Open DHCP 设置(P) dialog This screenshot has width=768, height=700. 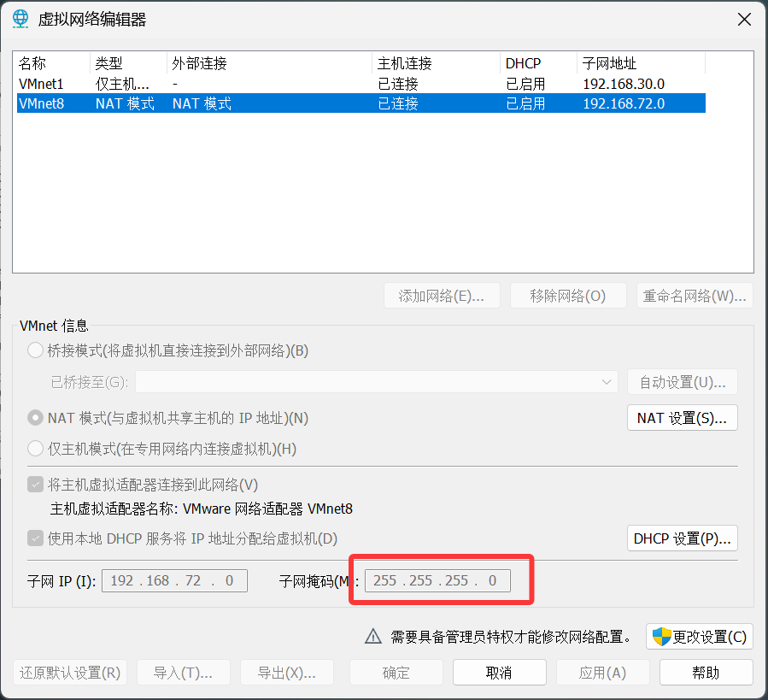tap(683, 538)
